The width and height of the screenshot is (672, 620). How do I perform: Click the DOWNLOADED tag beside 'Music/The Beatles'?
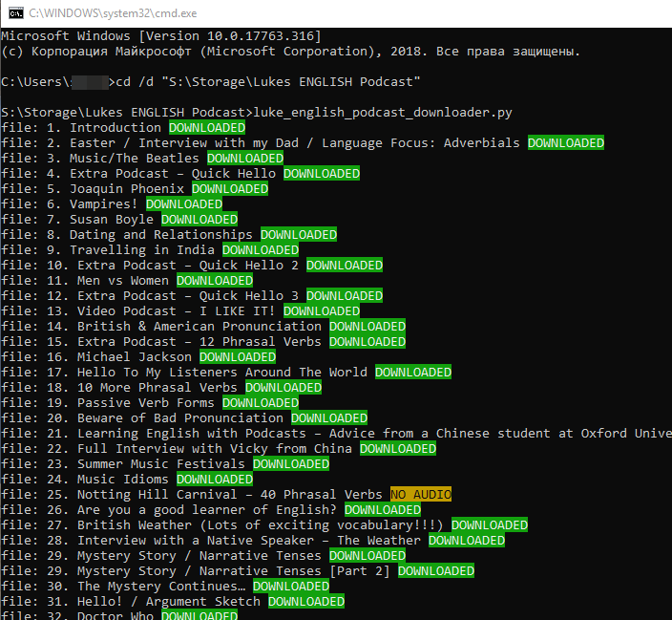245,159
